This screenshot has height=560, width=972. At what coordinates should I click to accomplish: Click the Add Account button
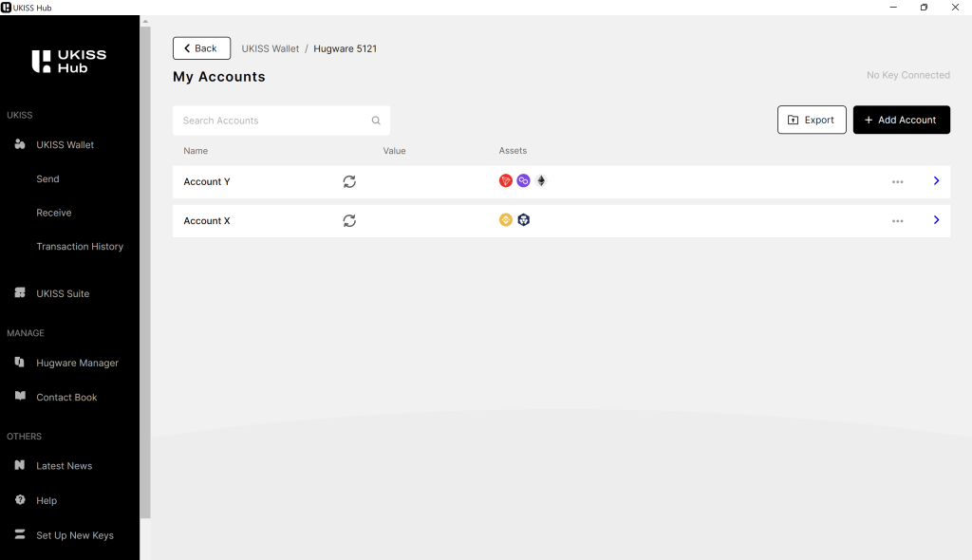pos(902,120)
